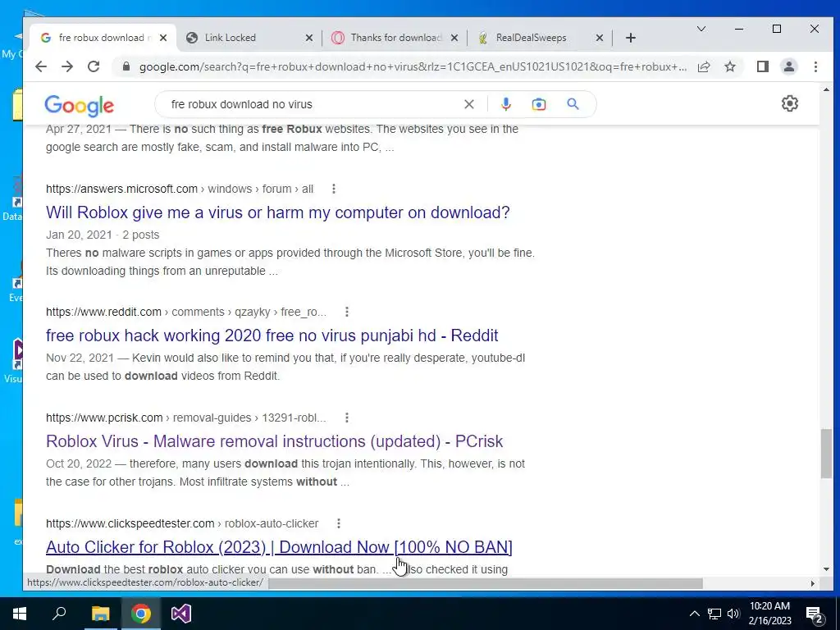The height and width of the screenshot is (630, 840).
Task: Click the vertical scrollbar thumb
Action: tap(825, 454)
